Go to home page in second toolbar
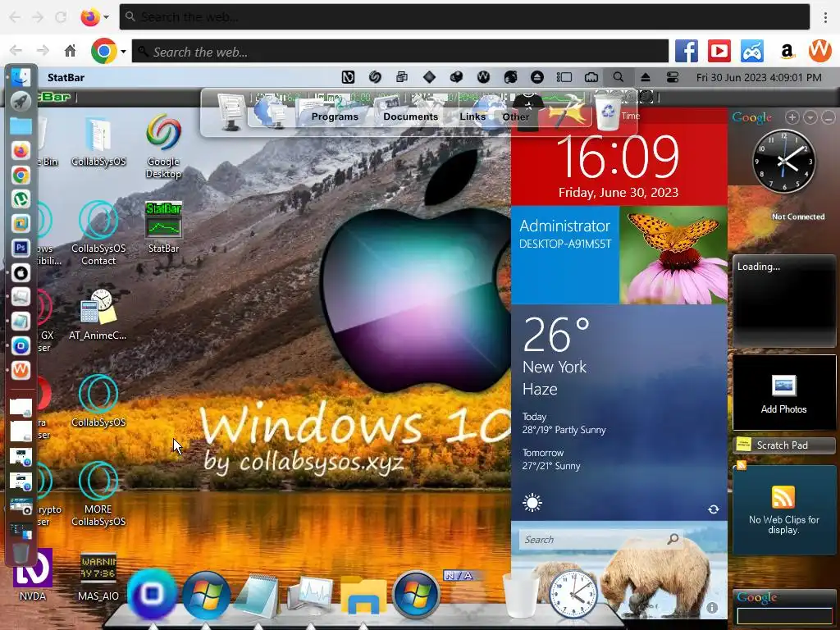 pyautogui.click(x=71, y=51)
